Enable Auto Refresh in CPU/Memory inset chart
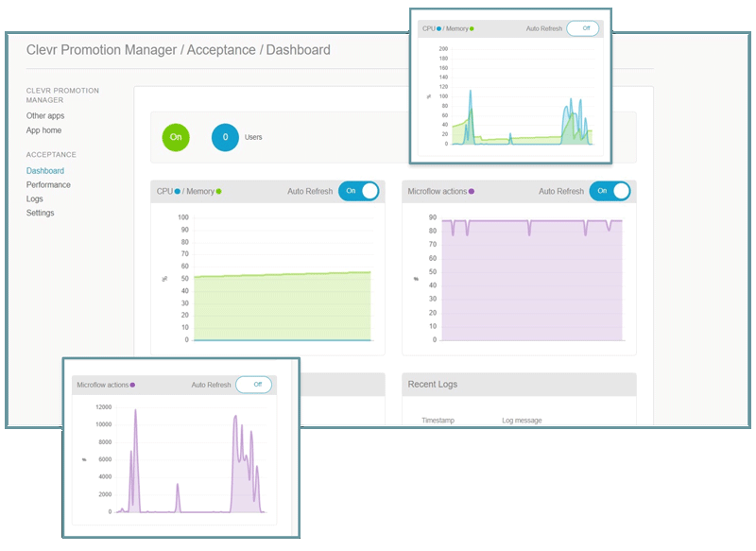The width and height of the screenshot is (756, 551). (x=583, y=28)
